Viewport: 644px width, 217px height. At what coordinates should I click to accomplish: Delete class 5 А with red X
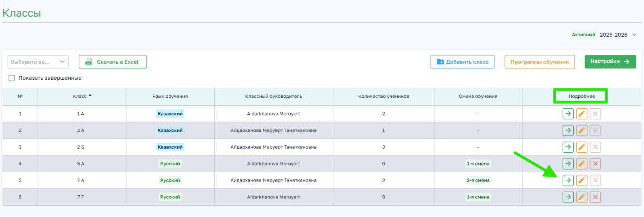click(595, 164)
